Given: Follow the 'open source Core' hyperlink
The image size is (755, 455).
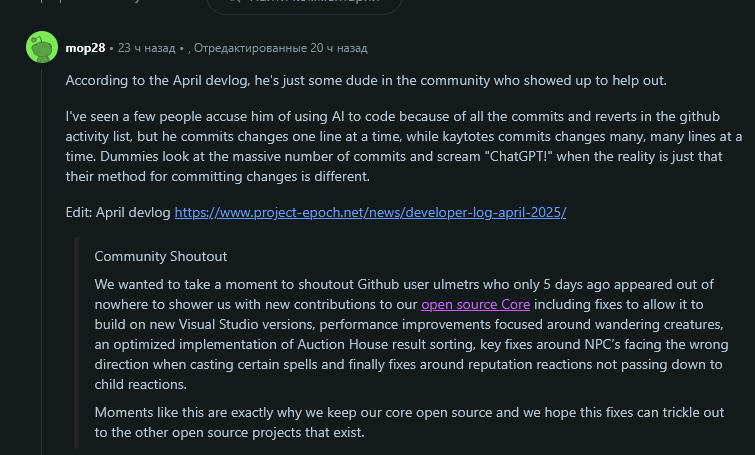Looking at the screenshot, I should pos(476,304).
